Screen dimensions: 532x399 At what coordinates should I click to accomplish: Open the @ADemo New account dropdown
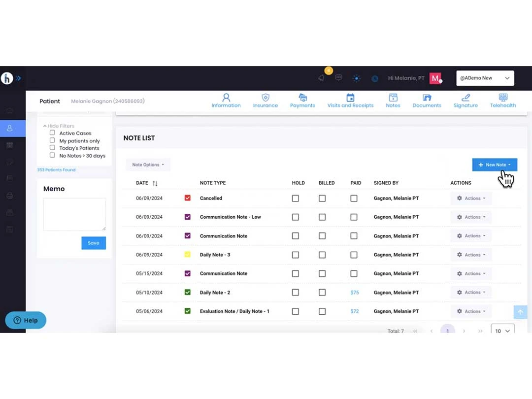tap(485, 78)
